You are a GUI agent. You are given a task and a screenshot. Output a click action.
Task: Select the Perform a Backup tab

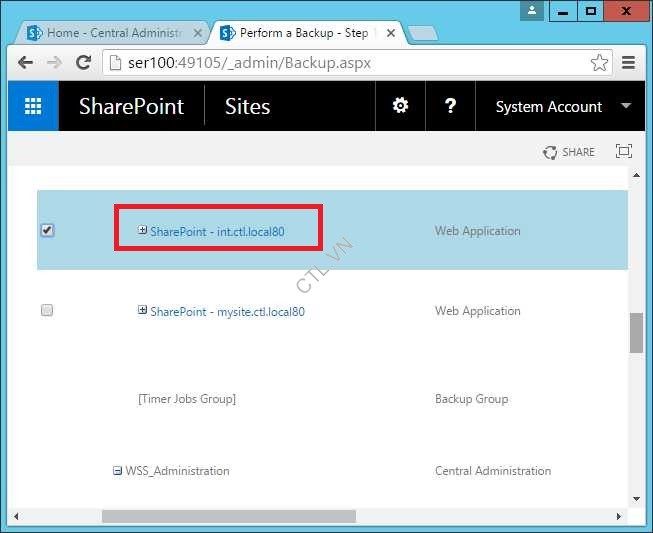pos(306,33)
